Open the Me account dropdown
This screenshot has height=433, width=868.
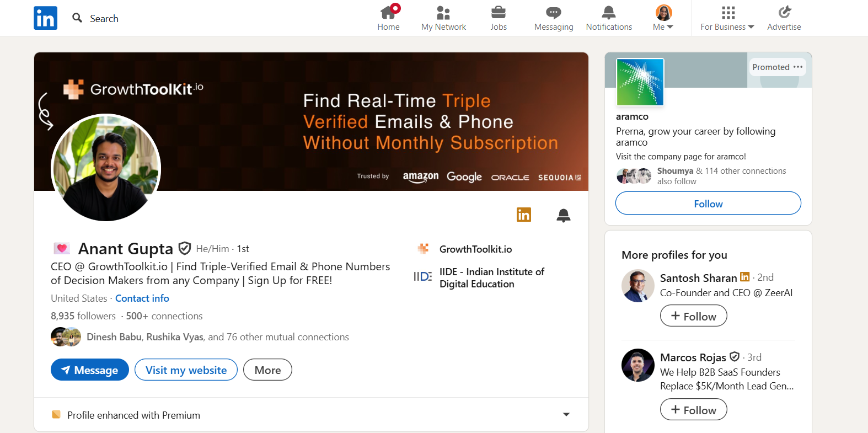pyautogui.click(x=663, y=18)
